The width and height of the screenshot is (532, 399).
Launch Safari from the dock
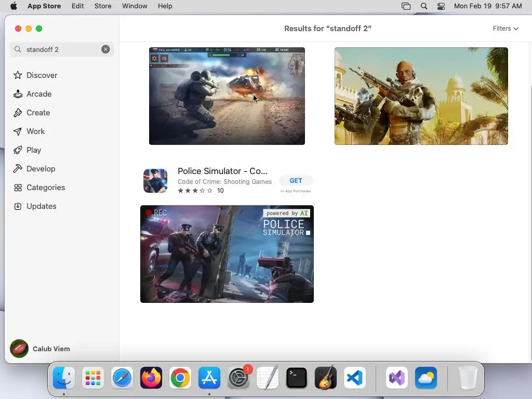tap(122, 378)
